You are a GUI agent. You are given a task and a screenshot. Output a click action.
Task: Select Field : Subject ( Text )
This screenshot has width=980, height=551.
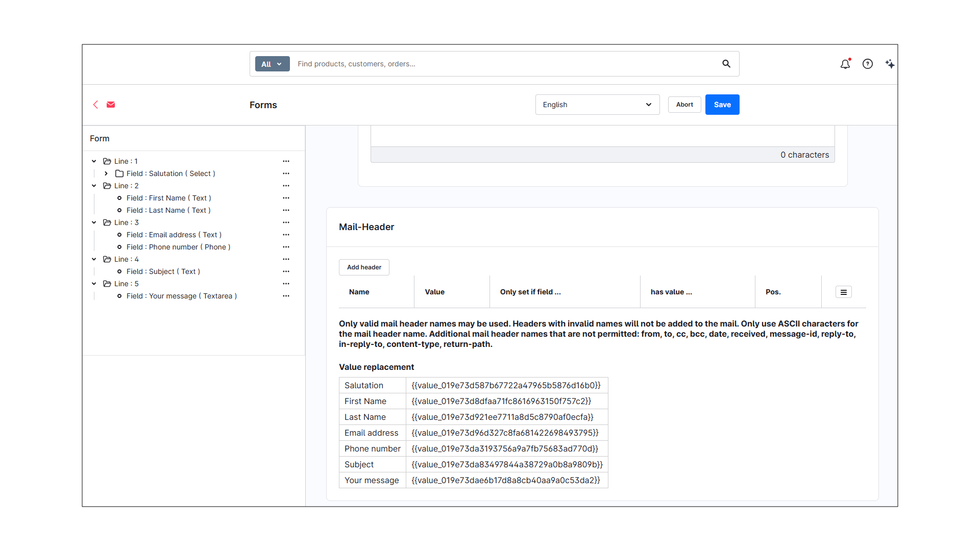pos(163,271)
